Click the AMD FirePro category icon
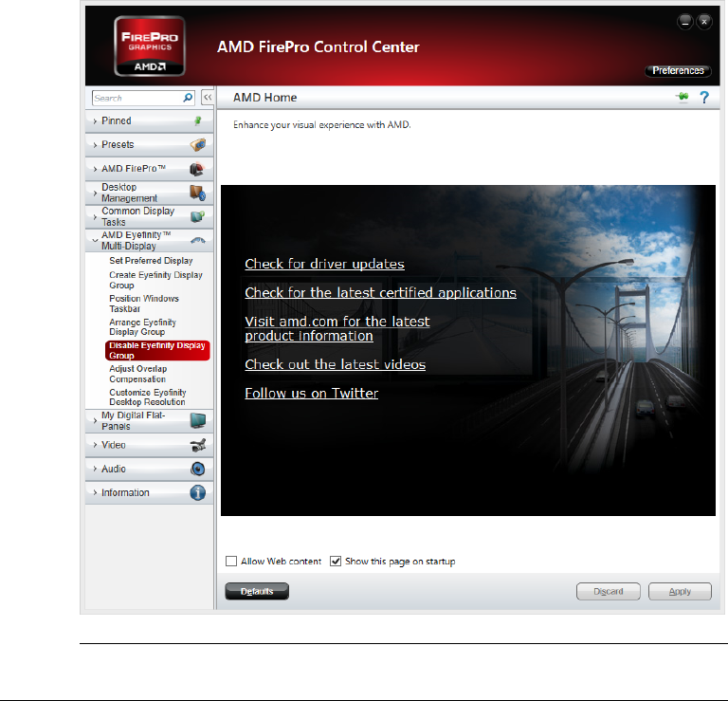The height and width of the screenshot is (701, 728). 197,169
